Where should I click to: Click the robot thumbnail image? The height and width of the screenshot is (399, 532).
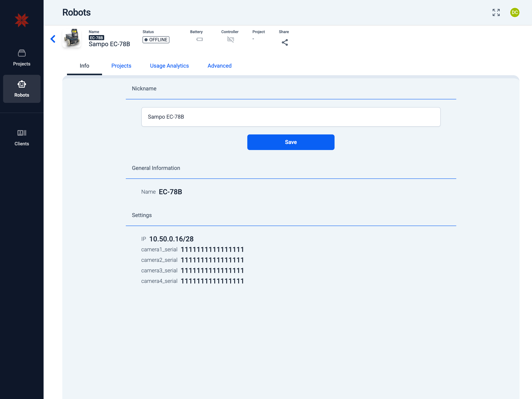pos(72,38)
